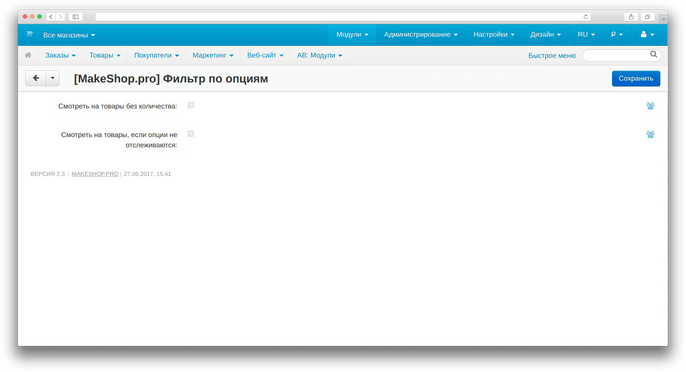
Task: Click group icon for 'без количества' setting
Action: tap(650, 106)
